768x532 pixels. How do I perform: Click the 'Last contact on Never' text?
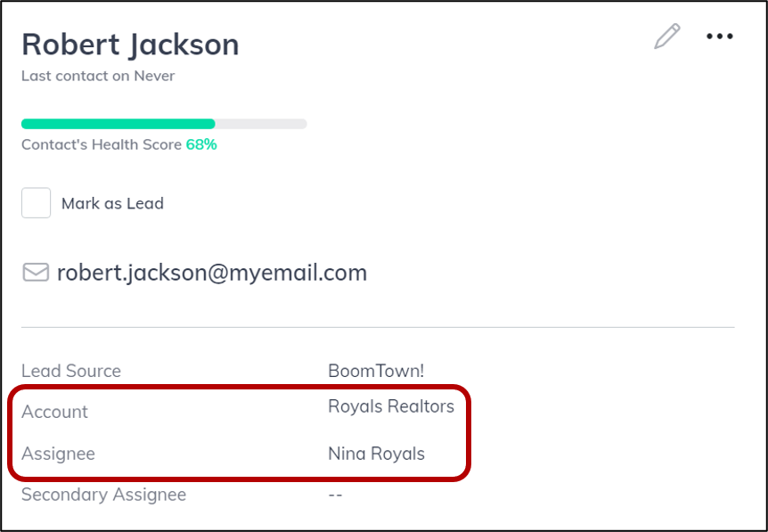(x=98, y=76)
